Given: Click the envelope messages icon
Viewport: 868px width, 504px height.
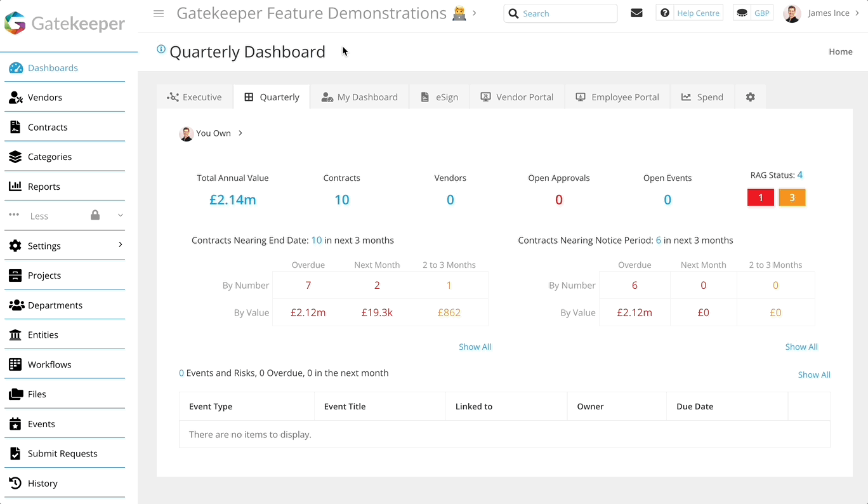Looking at the screenshot, I should tap(636, 12).
